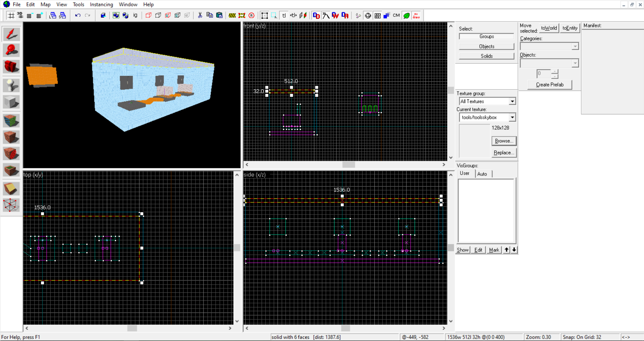Toggle the 'CM' collision models button

click(396, 15)
